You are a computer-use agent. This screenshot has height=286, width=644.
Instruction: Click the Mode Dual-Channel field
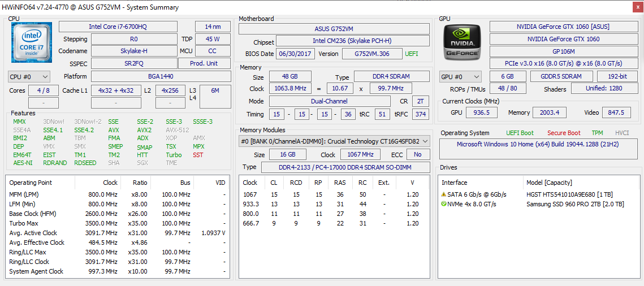(x=330, y=101)
